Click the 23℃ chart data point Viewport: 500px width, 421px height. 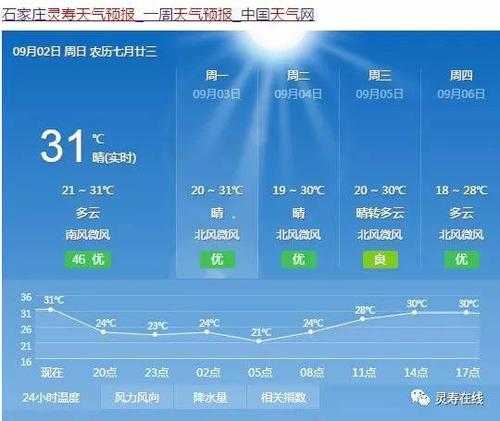pyautogui.click(x=155, y=334)
